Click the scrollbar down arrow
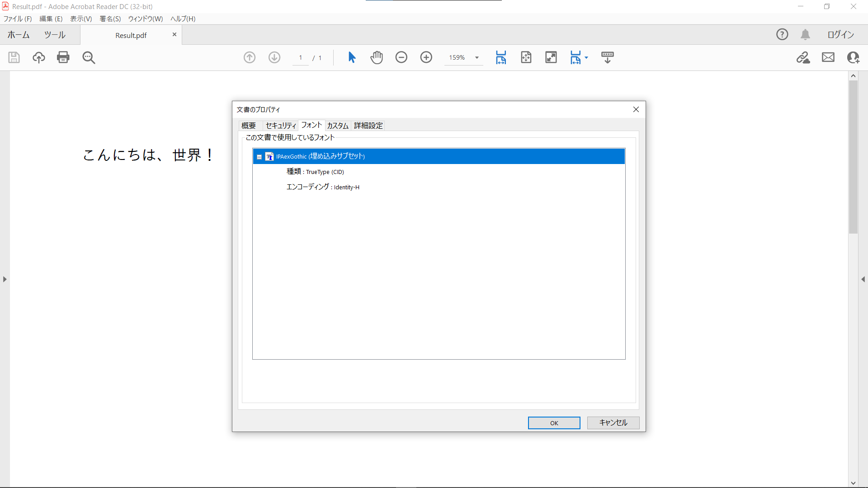This screenshot has width=868, height=488. (854, 483)
